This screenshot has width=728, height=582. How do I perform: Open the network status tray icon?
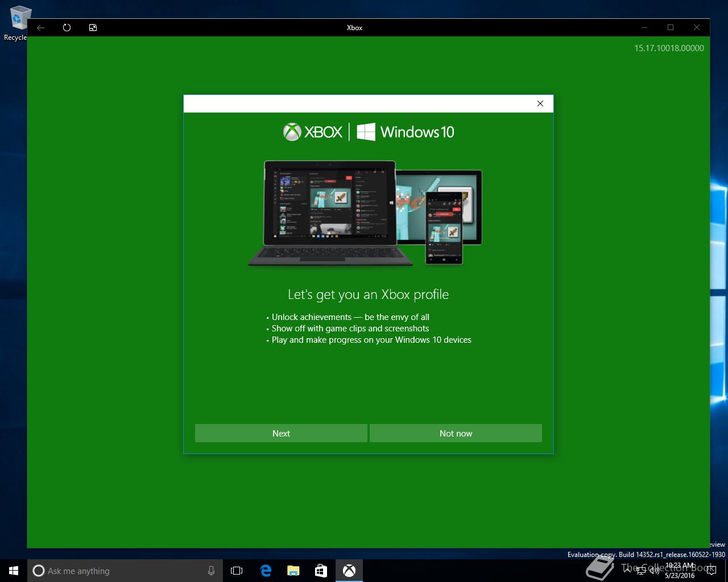pyautogui.click(x=640, y=571)
